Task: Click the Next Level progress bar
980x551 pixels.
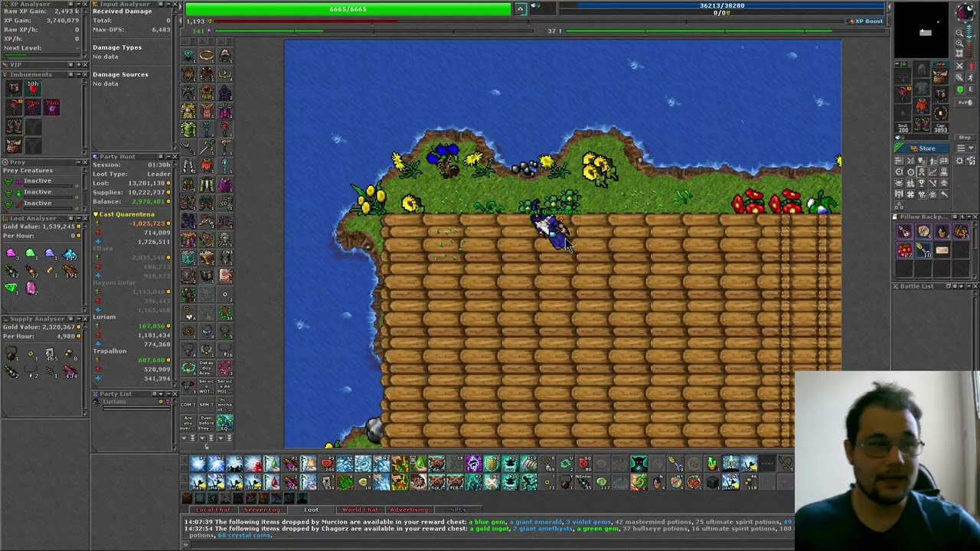Action: (42, 56)
